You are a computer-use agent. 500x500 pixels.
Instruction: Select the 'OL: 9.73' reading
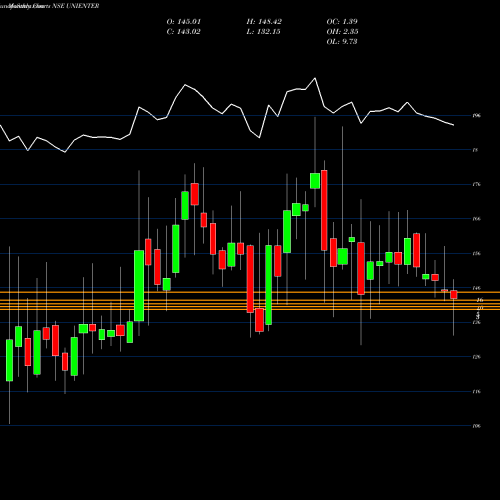click(342, 42)
